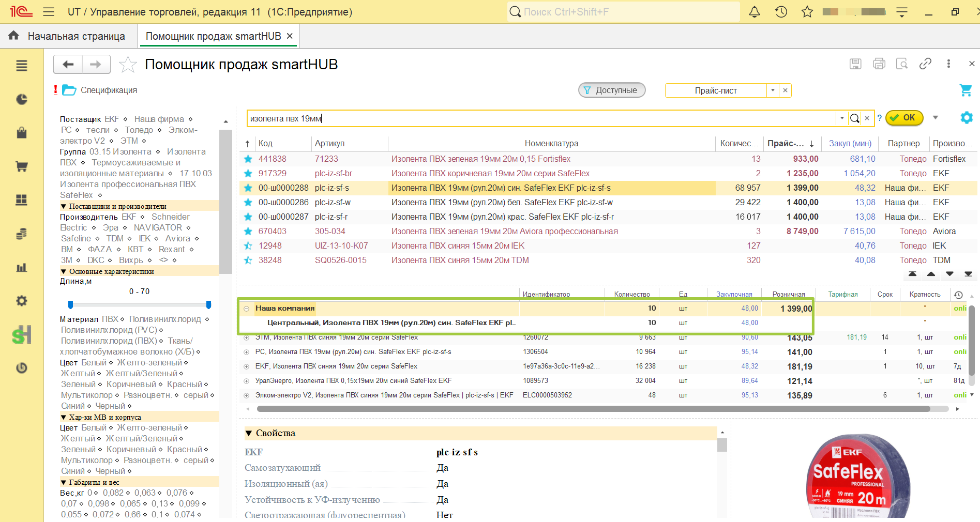
Task: Click the smartHUB logo in the sidebar
Action: tap(22, 334)
